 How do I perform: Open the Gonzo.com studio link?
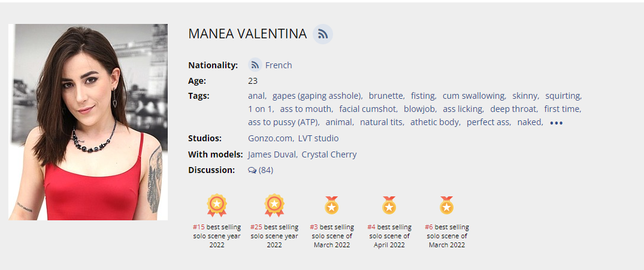(x=270, y=138)
